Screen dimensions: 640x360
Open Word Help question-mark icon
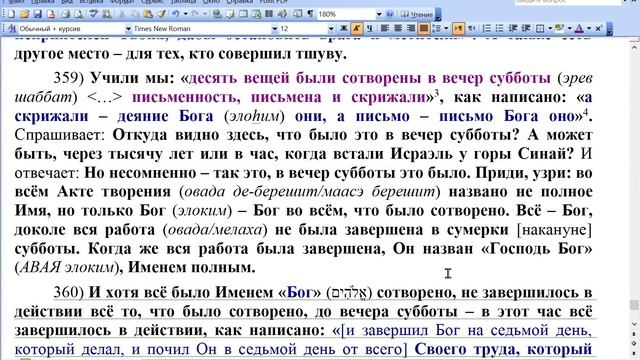pyautogui.click(x=390, y=14)
